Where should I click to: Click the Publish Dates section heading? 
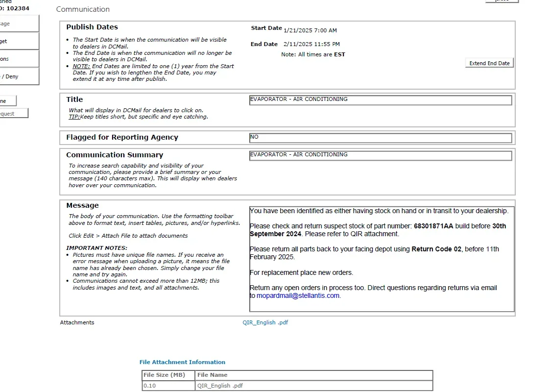pyautogui.click(x=92, y=27)
